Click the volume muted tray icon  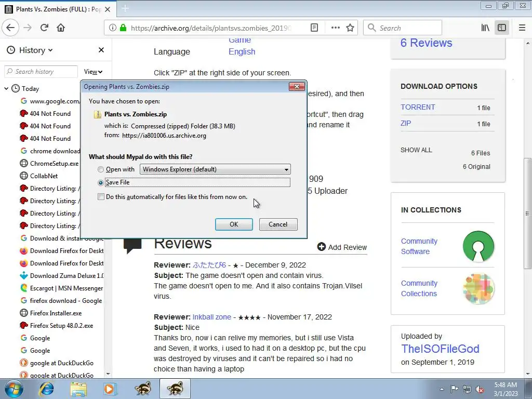click(480, 390)
